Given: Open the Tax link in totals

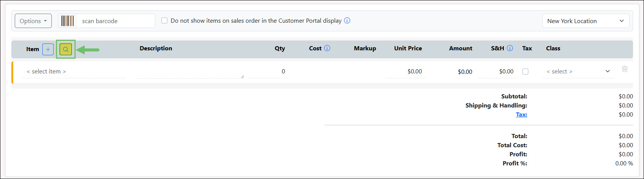Looking at the screenshot, I should [x=522, y=115].
